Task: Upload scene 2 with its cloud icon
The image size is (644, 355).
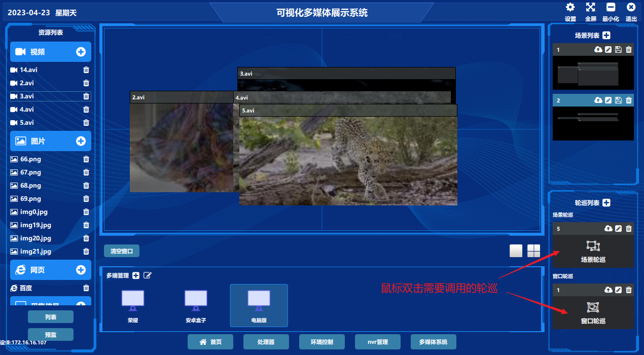Action: coord(598,100)
